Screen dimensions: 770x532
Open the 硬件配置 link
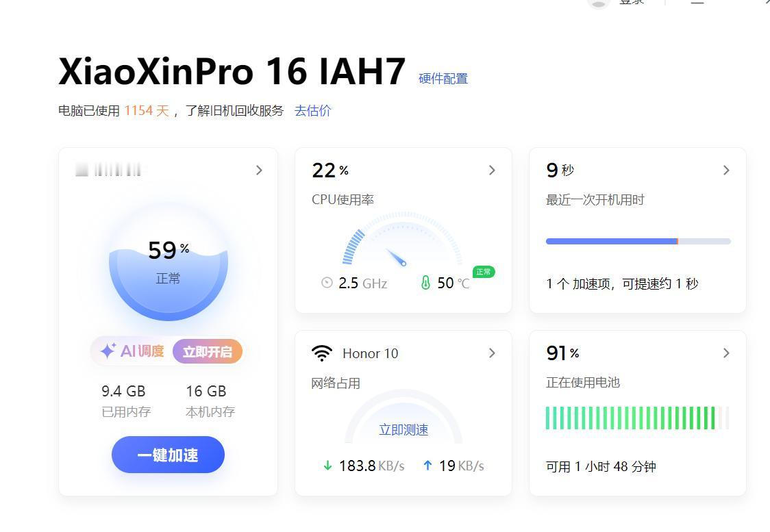[443, 78]
